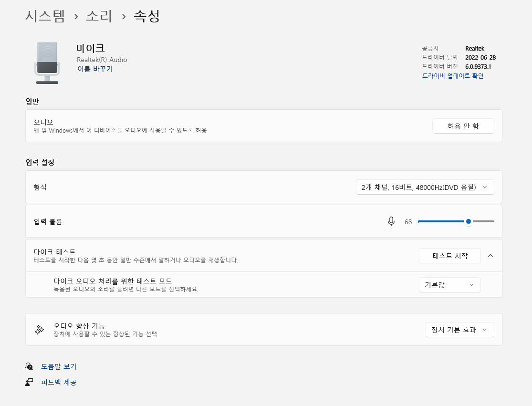
Task: Mute microphone via input volume icon
Action: click(x=391, y=221)
